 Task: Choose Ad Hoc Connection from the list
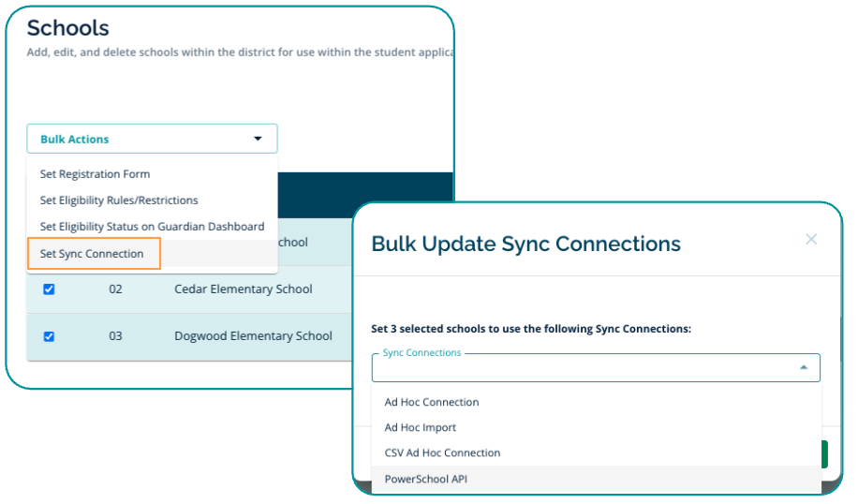click(432, 402)
